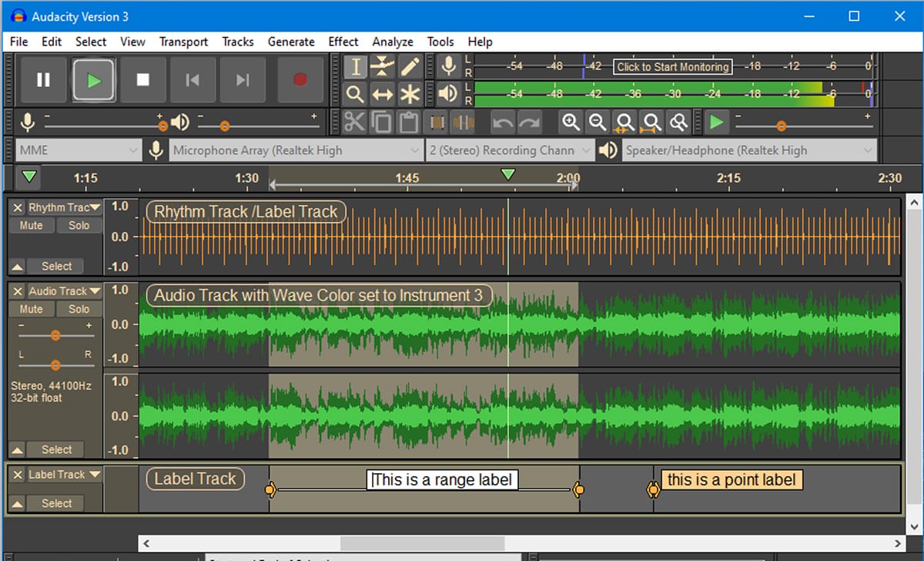Zoom in on the timeline
Viewport: 924px width, 561px height.
click(x=570, y=122)
